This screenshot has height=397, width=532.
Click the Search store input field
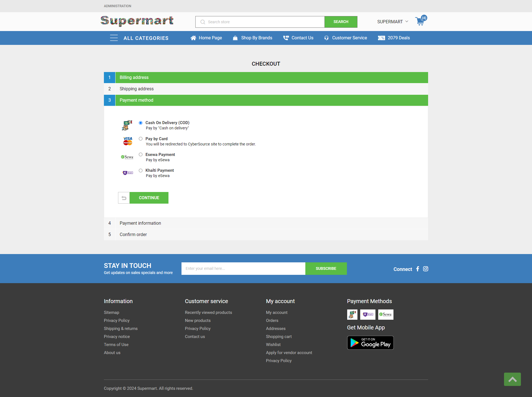[x=260, y=22]
